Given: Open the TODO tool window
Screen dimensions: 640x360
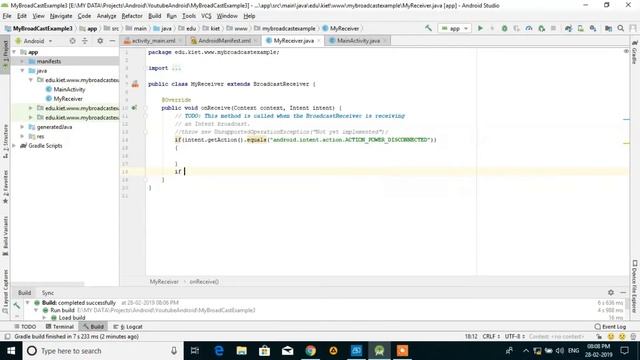Looking at the screenshot, I should point(25,327).
